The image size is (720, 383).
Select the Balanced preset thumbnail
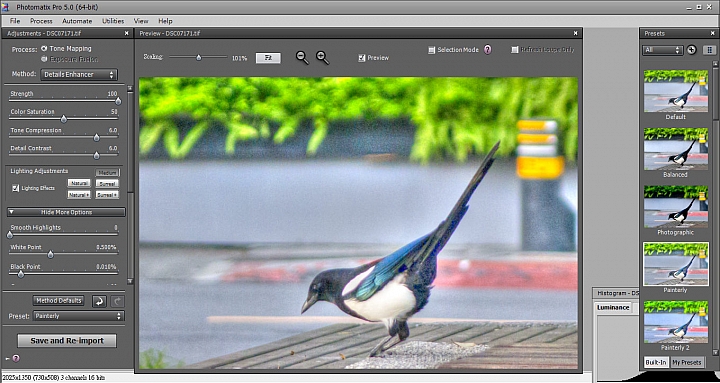point(675,149)
